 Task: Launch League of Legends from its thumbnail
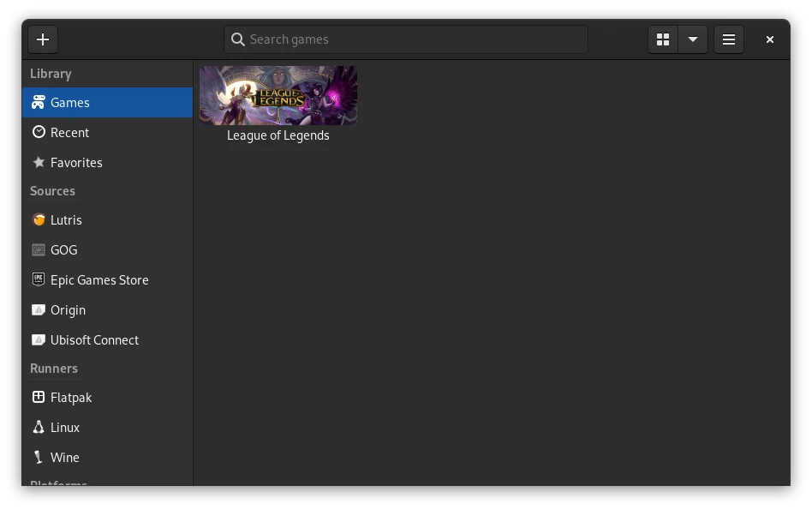pyautogui.click(x=278, y=95)
